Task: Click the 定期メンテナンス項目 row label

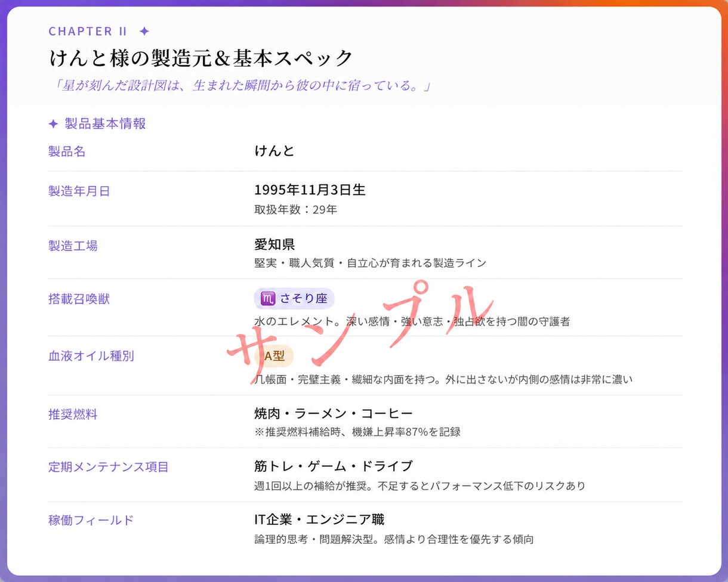Action: coord(109,467)
